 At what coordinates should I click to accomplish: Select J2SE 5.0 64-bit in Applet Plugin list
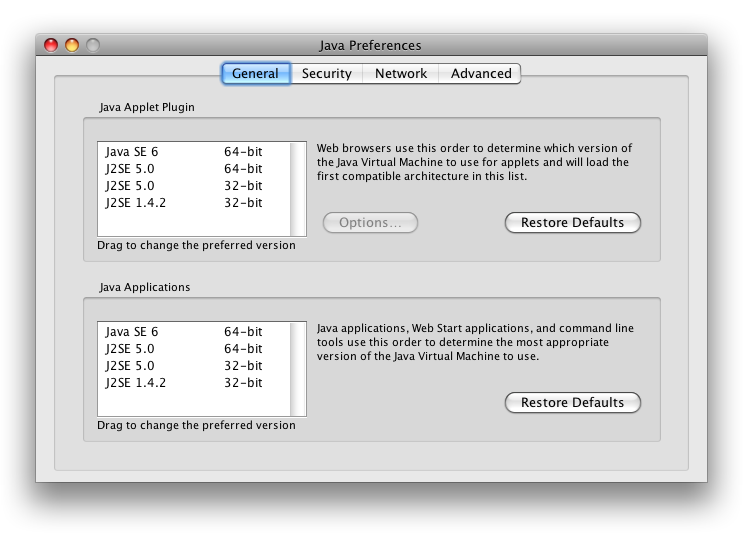click(185, 169)
